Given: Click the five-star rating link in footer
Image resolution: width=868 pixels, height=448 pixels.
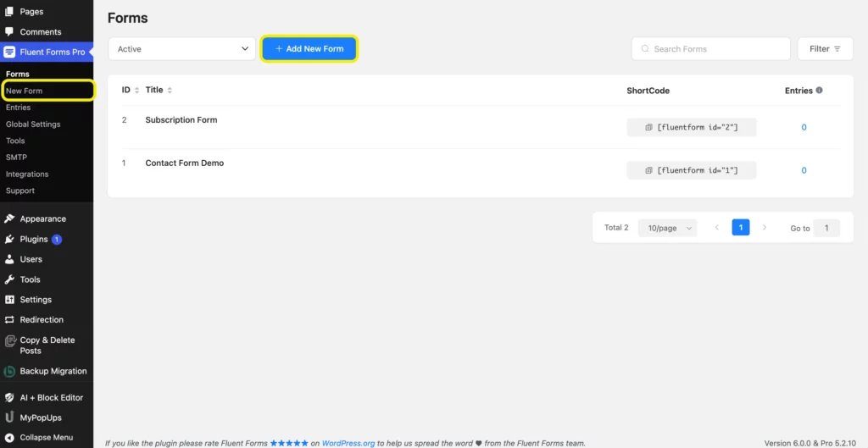Looking at the screenshot, I should (289, 443).
